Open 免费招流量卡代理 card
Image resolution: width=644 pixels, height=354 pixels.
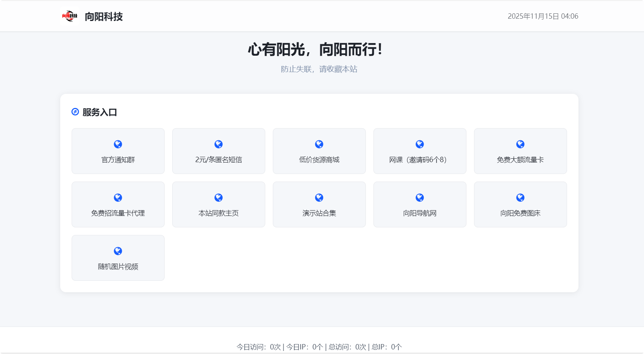pos(118,204)
